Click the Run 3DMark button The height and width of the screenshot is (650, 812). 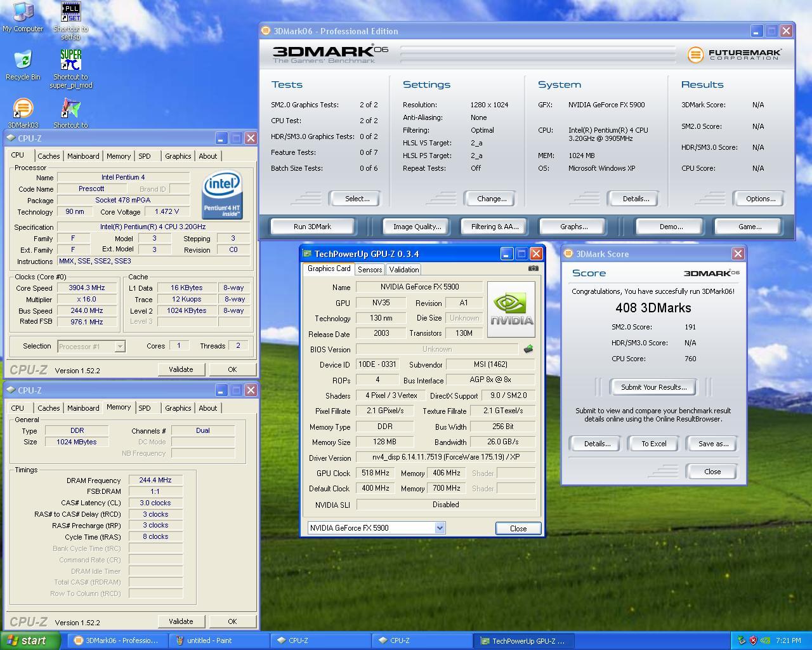[x=312, y=227]
